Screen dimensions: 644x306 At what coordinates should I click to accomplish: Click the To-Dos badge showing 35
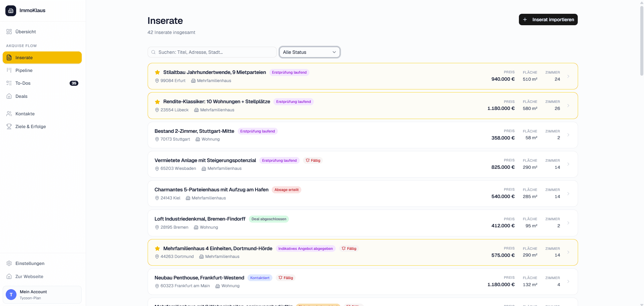pyautogui.click(x=74, y=83)
